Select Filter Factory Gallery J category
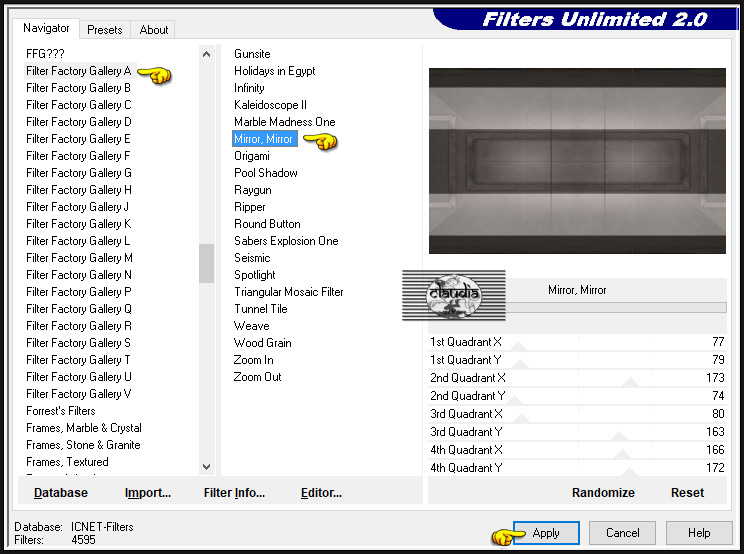The width and height of the screenshot is (744, 554). pyautogui.click(x=77, y=207)
